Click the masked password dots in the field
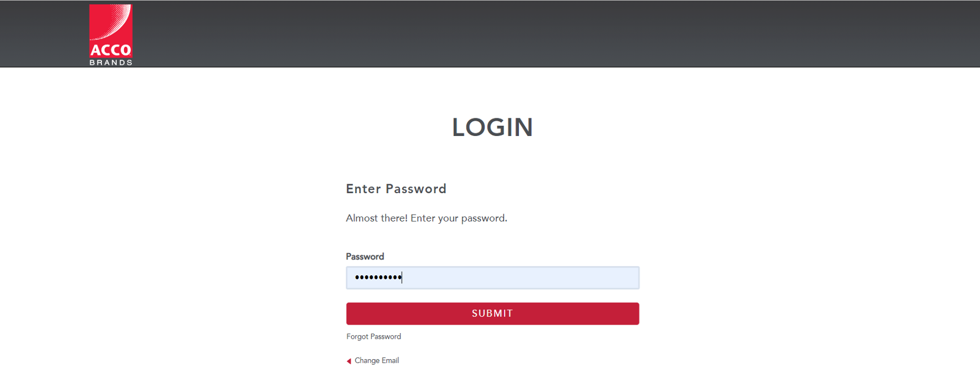This screenshot has height=392, width=980. [x=378, y=278]
